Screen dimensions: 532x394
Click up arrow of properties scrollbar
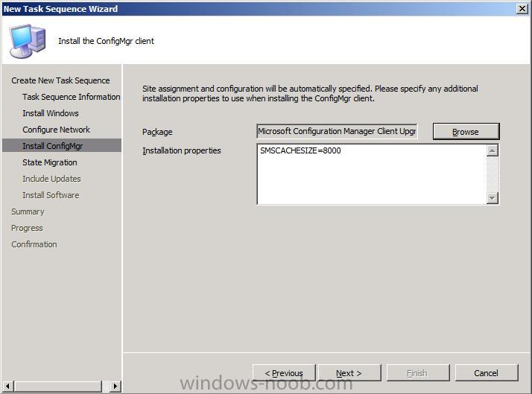[493, 150]
